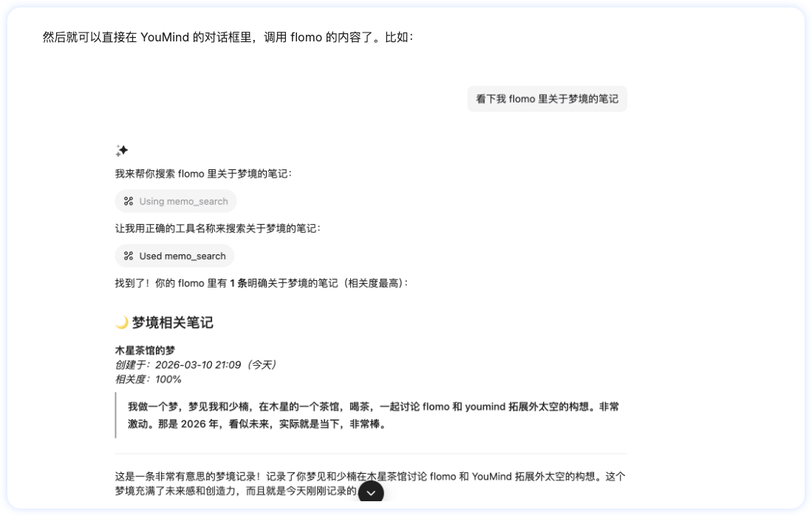Open the 'Used memo_search' tool chip
This screenshot has height=516, width=812.
point(174,256)
